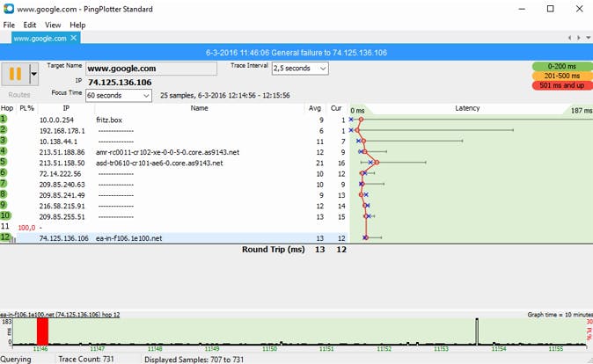Click the target IP 74.125.136.106 in header

coord(120,83)
